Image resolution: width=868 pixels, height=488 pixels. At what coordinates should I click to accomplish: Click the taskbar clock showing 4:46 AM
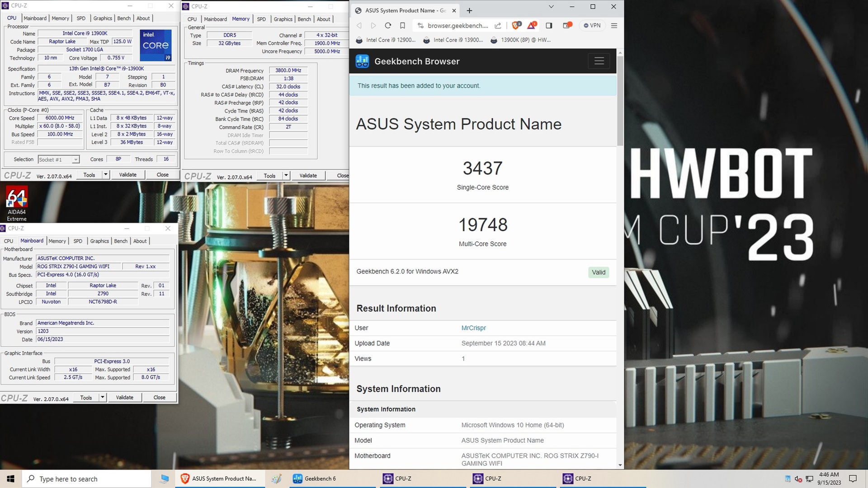coord(829,479)
